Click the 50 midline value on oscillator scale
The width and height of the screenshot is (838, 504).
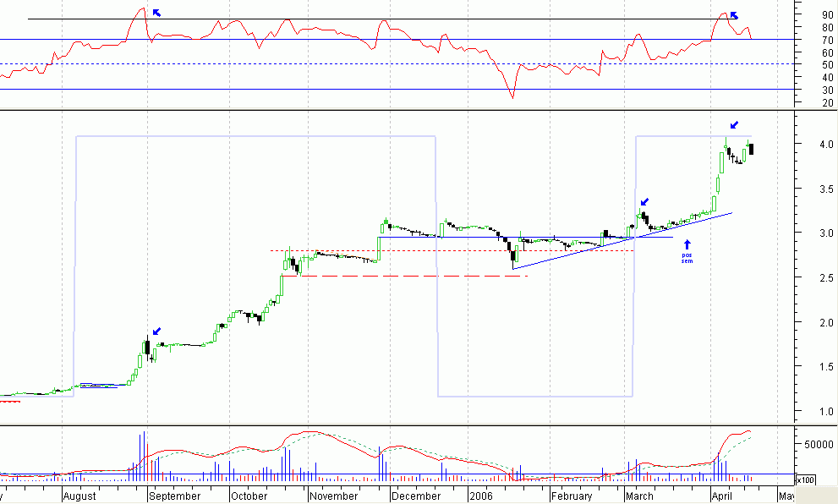point(828,64)
